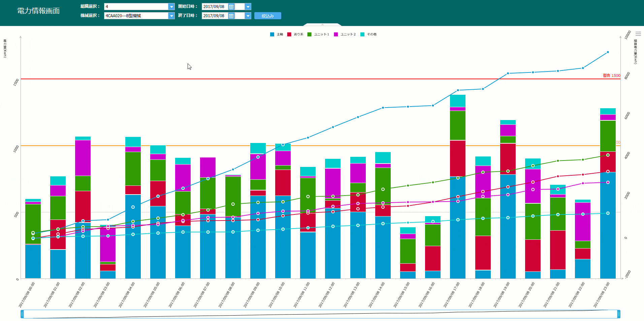Click the 17:00 stacked bar
The width and height of the screenshot is (644, 321).
click(458, 186)
